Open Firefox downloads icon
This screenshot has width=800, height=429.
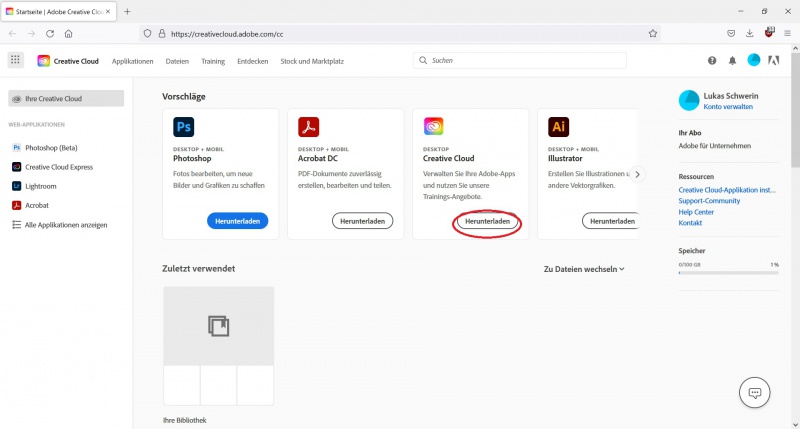click(x=749, y=34)
